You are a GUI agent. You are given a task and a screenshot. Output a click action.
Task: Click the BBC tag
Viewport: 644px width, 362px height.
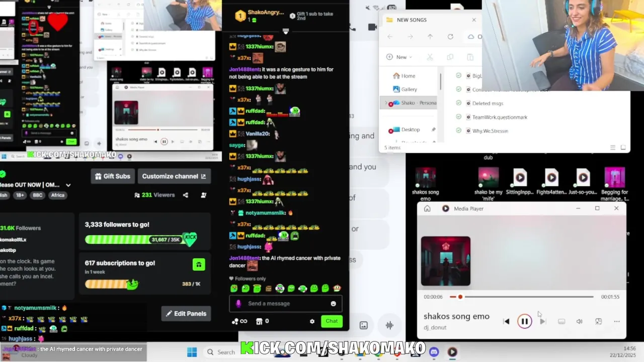pyautogui.click(x=37, y=195)
